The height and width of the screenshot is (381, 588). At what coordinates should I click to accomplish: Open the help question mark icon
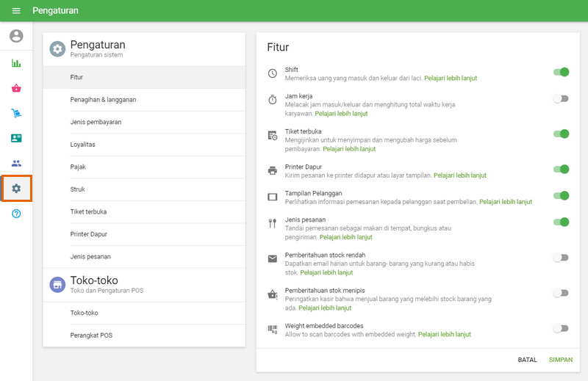pos(16,214)
